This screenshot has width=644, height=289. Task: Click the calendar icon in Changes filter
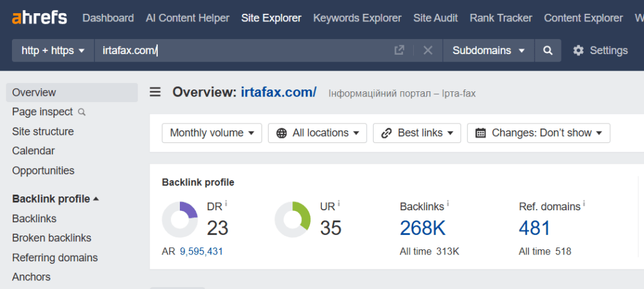pos(480,133)
